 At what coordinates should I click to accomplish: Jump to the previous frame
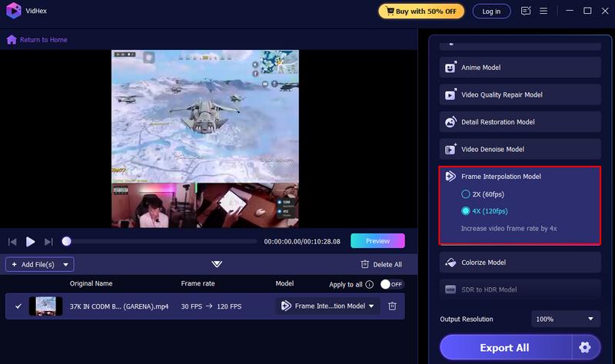point(12,241)
